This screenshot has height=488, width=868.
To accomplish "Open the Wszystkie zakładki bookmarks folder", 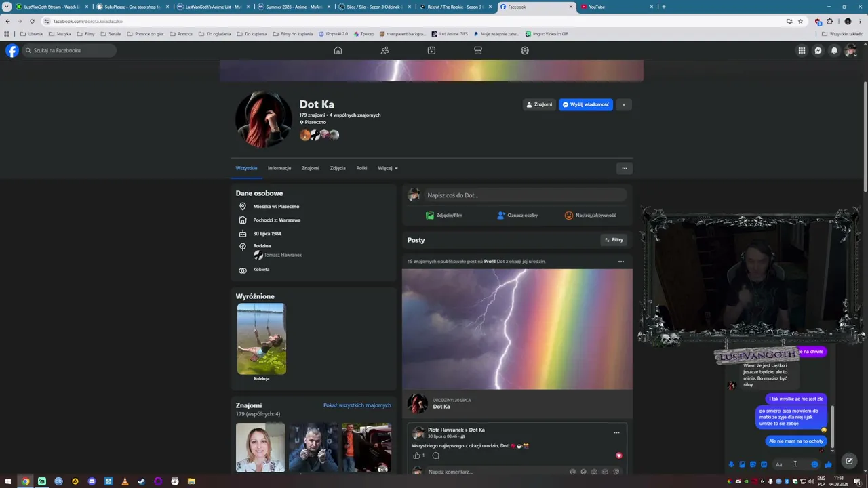I will pos(842,34).
